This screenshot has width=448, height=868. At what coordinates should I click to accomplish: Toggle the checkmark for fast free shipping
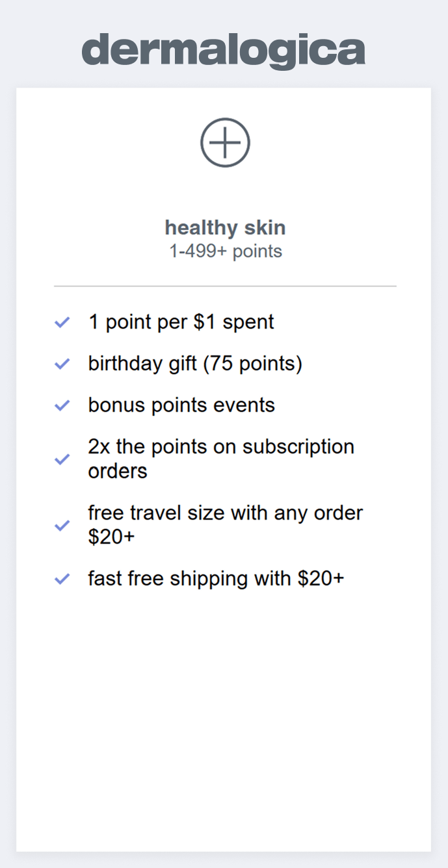pos(62,578)
